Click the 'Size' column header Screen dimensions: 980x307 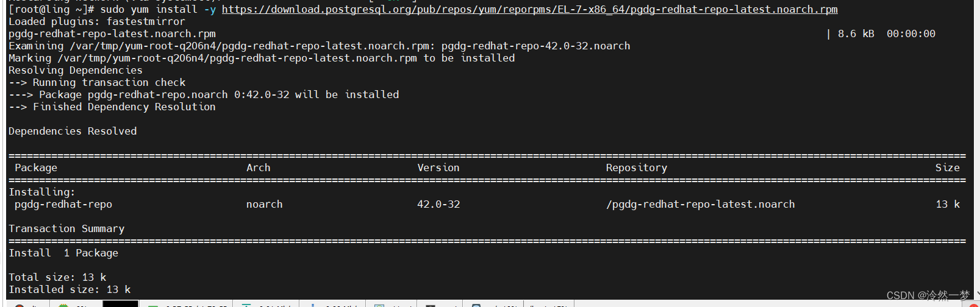point(948,168)
